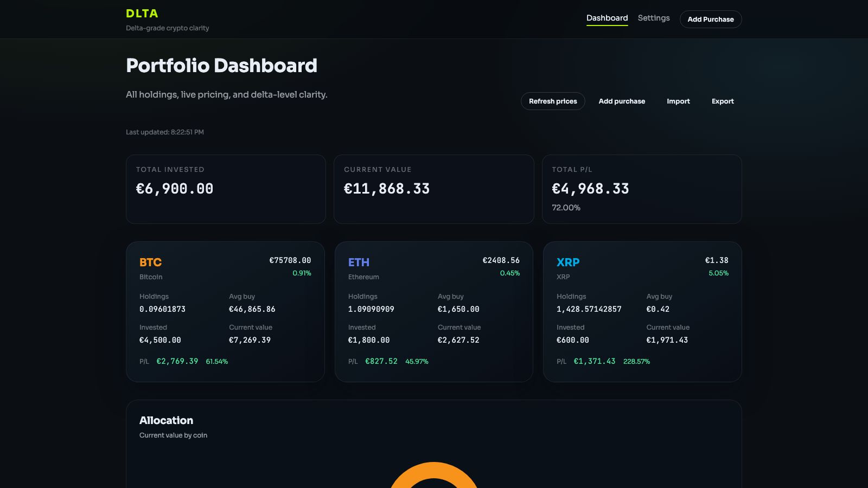Image resolution: width=868 pixels, height=488 pixels.
Task: Switch to the Settings tab
Action: (x=654, y=18)
